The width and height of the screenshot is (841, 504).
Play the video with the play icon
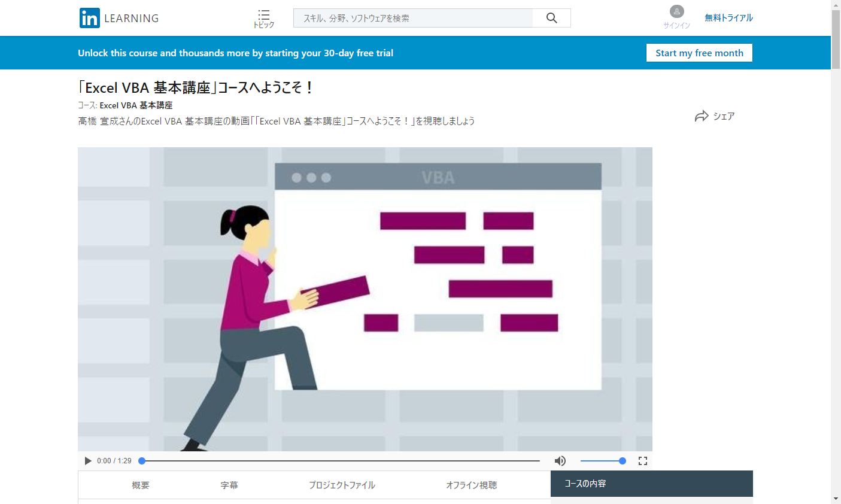coord(88,461)
